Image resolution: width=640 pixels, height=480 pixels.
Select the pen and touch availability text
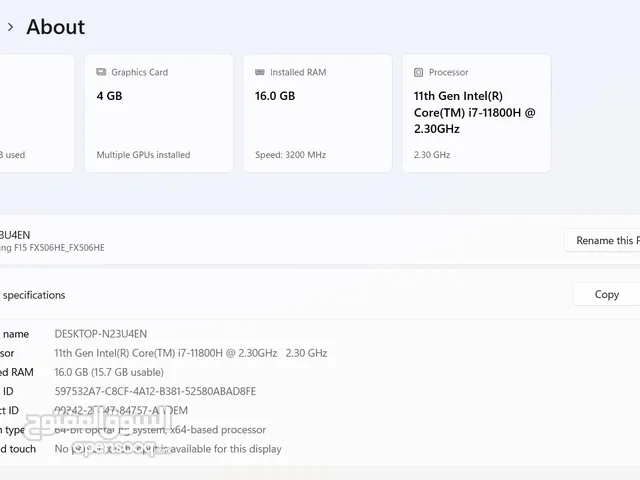pyautogui.click(x=168, y=449)
